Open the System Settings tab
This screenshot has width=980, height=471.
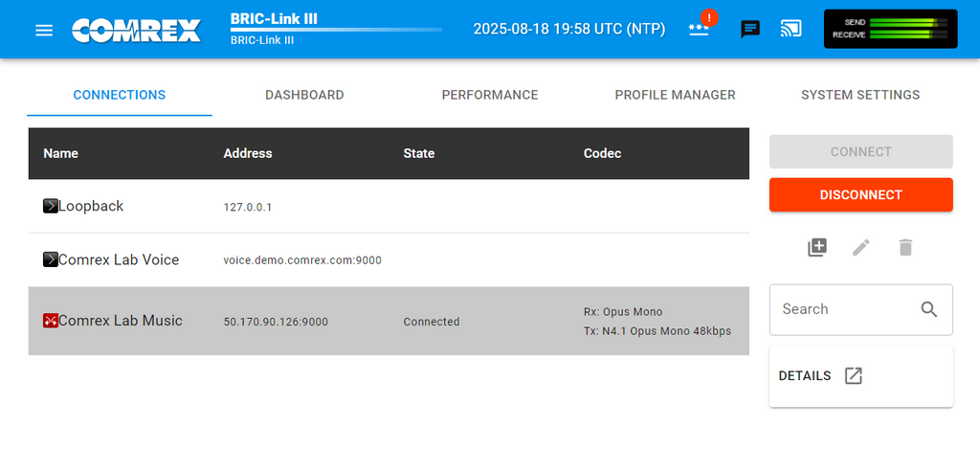pyautogui.click(x=860, y=95)
